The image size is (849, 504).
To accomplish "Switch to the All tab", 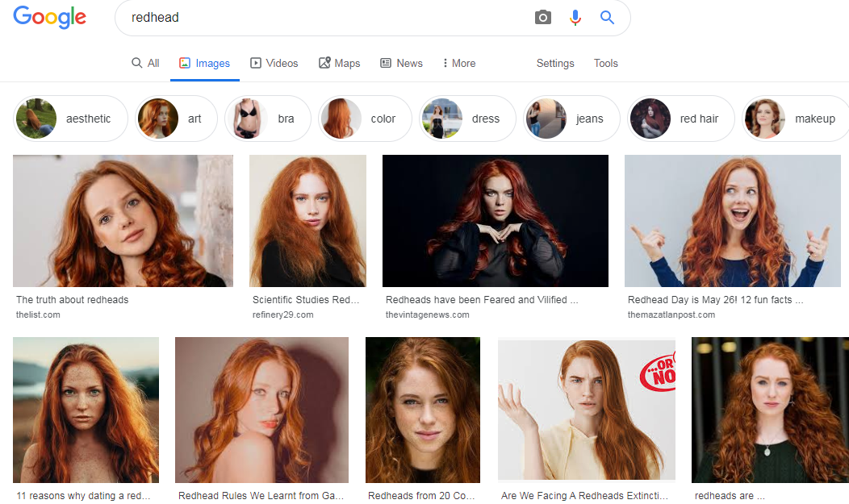I will (145, 63).
